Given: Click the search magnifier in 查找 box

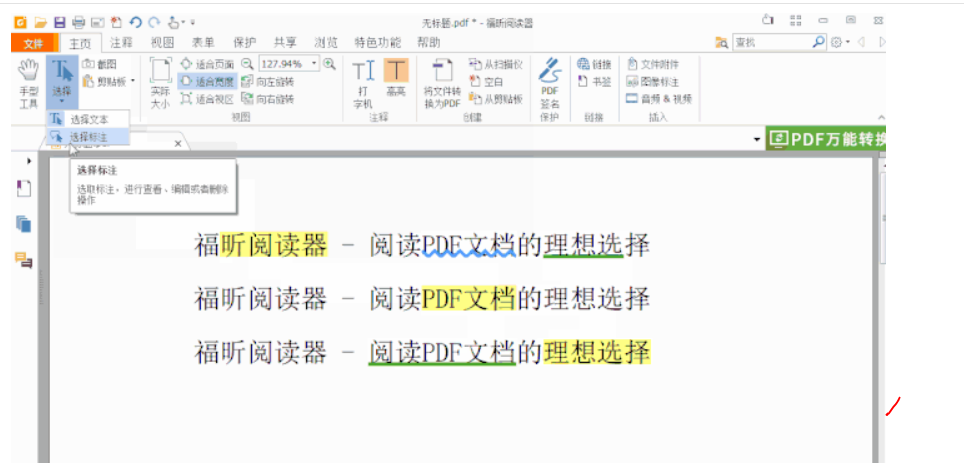Looking at the screenshot, I should pyautogui.click(x=819, y=42).
